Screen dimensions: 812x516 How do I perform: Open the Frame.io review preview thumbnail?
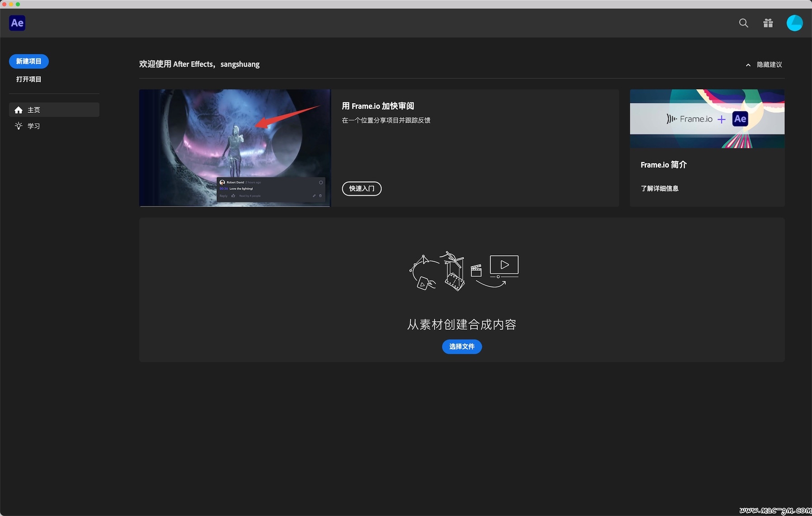click(235, 148)
